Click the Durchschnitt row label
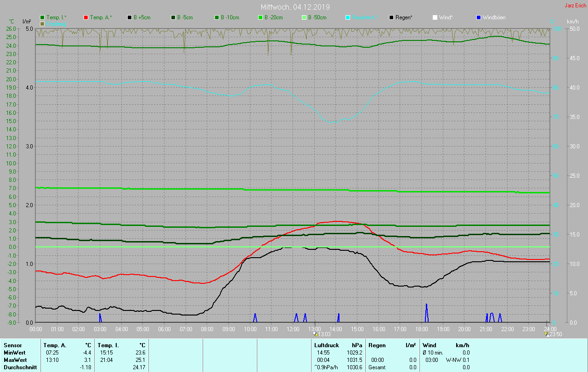This screenshot has width=588, height=372. point(20,367)
